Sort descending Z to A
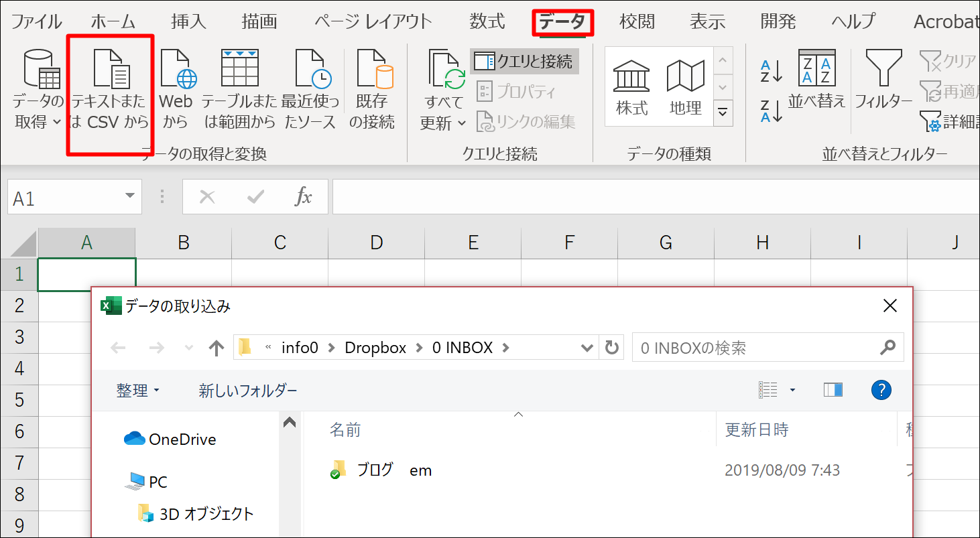This screenshot has width=980, height=538. pos(772,111)
